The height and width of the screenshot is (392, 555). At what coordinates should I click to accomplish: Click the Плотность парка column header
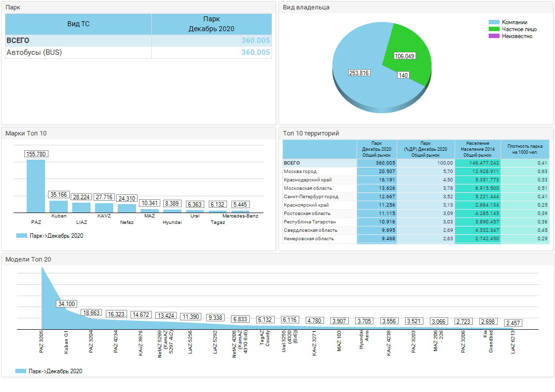point(525,149)
